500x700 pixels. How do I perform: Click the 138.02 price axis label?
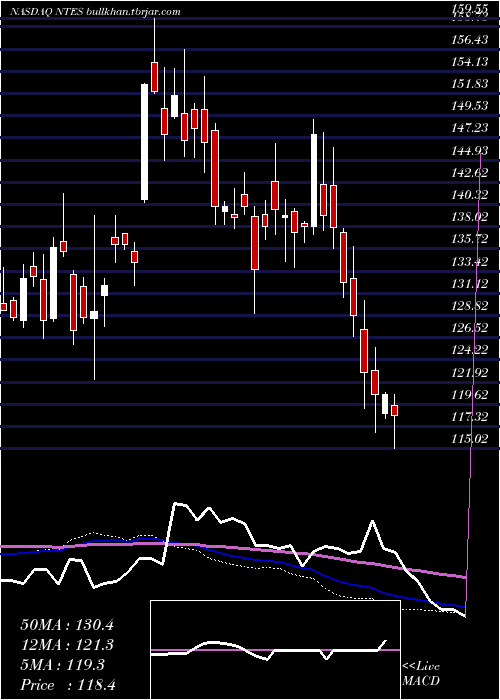coord(470,217)
